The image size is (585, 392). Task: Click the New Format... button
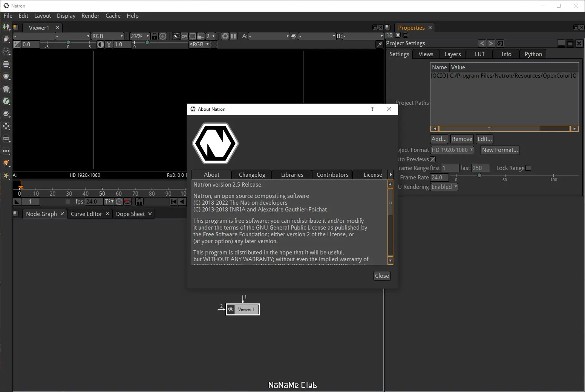(x=500, y=150)
